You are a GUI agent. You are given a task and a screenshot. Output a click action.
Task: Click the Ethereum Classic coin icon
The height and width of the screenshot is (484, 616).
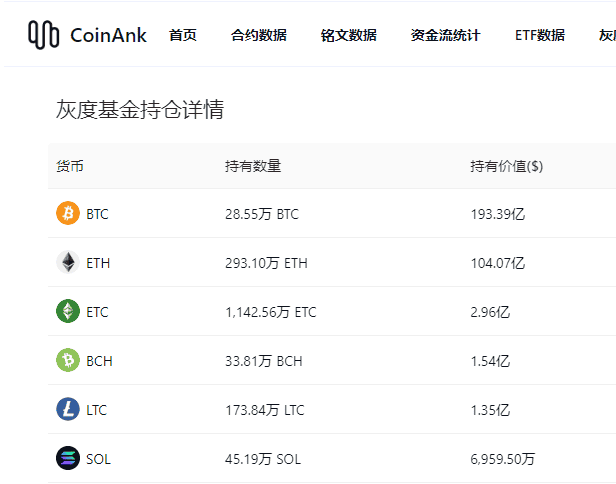coord(68,312)
